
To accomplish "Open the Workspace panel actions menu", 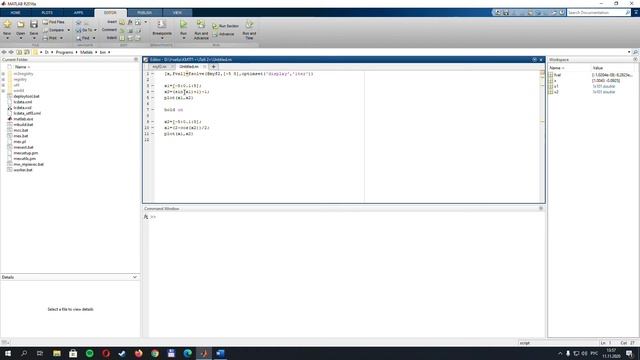I will pyautogui.click(x=635, y=60).
